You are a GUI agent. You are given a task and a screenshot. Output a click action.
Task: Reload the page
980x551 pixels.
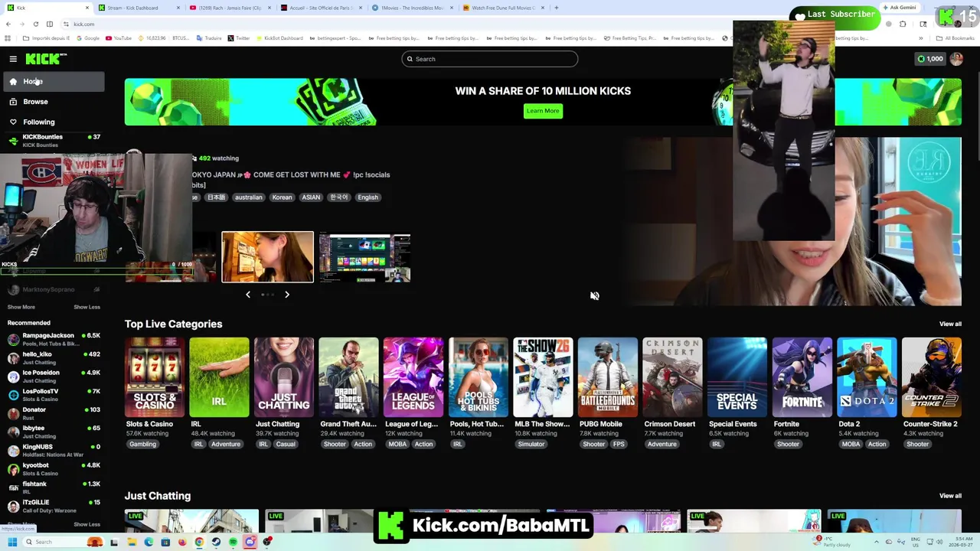click(35, 24)
